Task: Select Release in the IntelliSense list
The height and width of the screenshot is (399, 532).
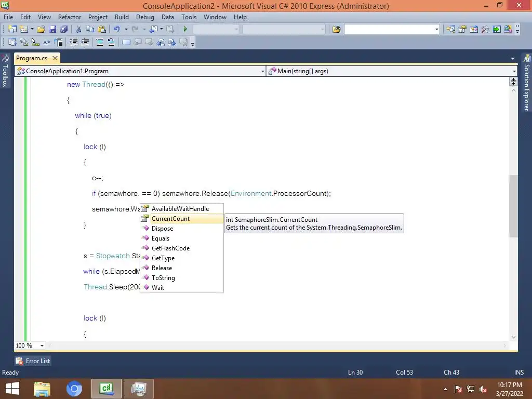Action: click(x=182, y=268)
